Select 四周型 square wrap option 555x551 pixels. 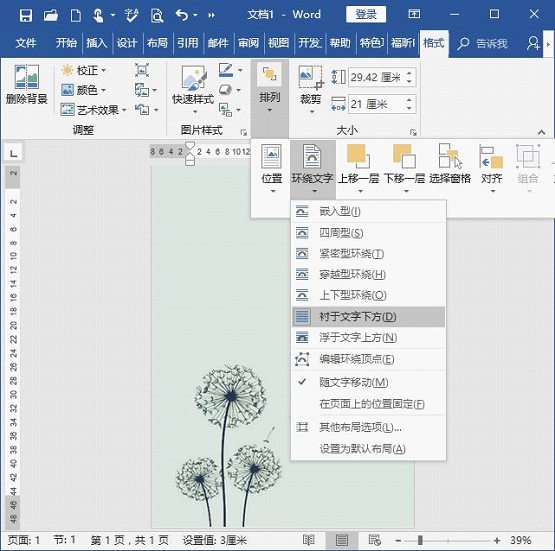368,233
